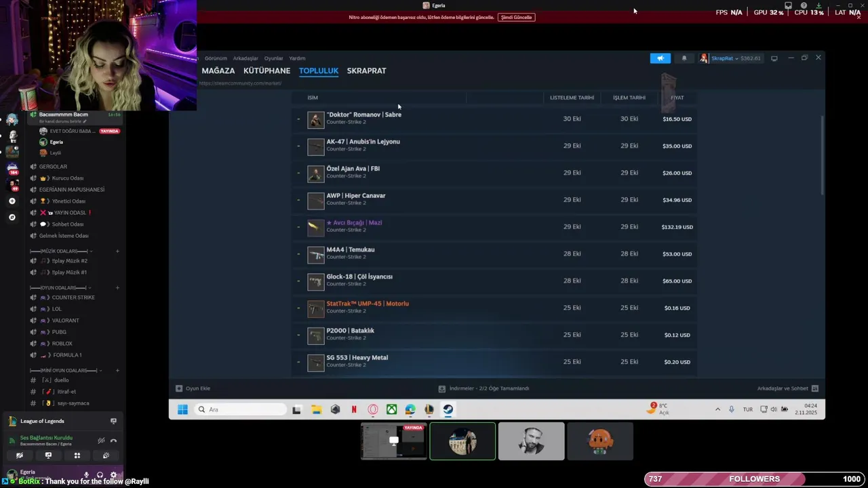Image resolution: width=868 pixels, height=488 pixels.
Task: Click the Şimdi Güncelle button
Action: (x=517, y=17)
